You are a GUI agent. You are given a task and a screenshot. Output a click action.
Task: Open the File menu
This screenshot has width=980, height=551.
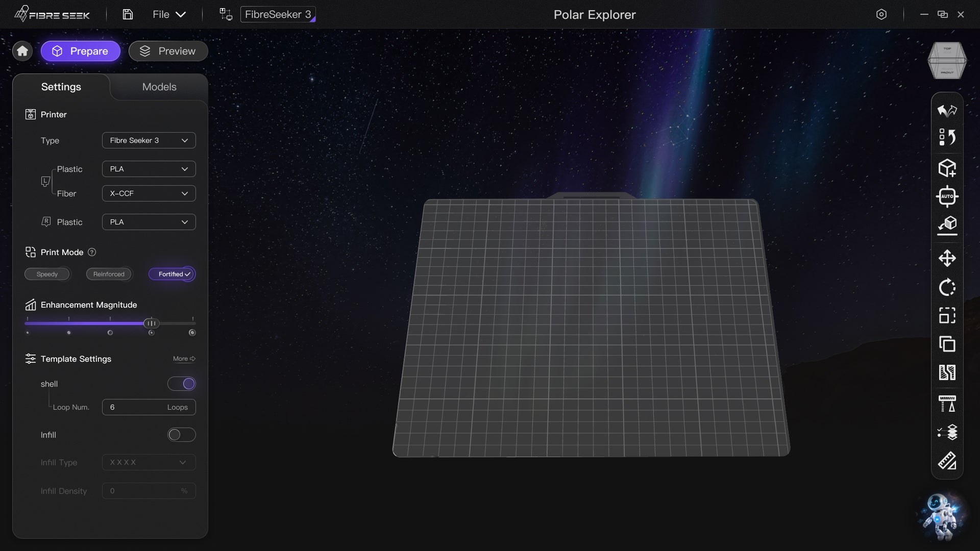168,14
